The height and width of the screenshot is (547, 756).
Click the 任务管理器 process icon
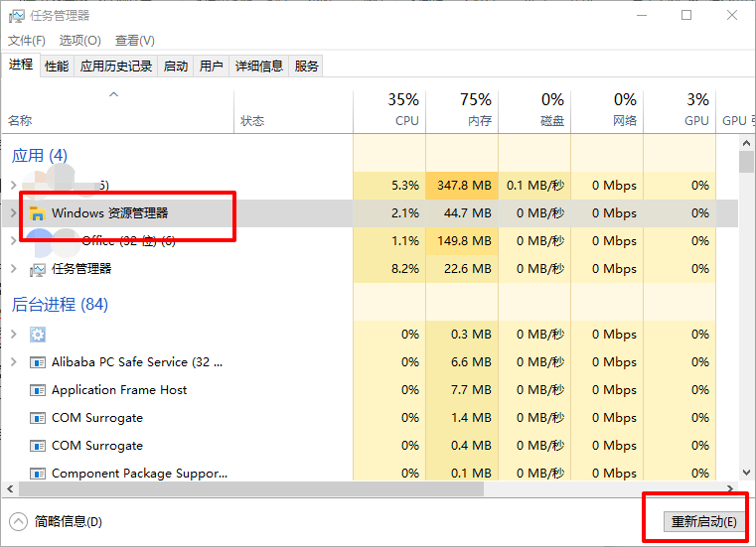[38, 269]
